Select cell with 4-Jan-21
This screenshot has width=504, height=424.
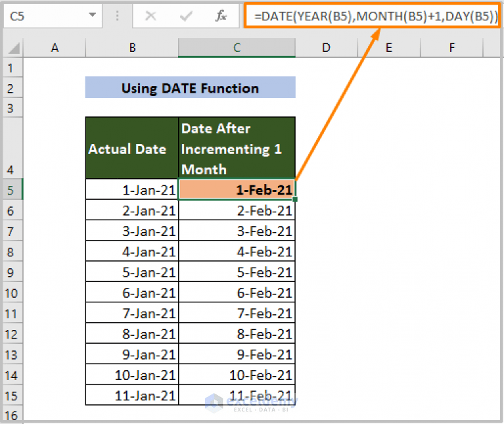(132, 251)
